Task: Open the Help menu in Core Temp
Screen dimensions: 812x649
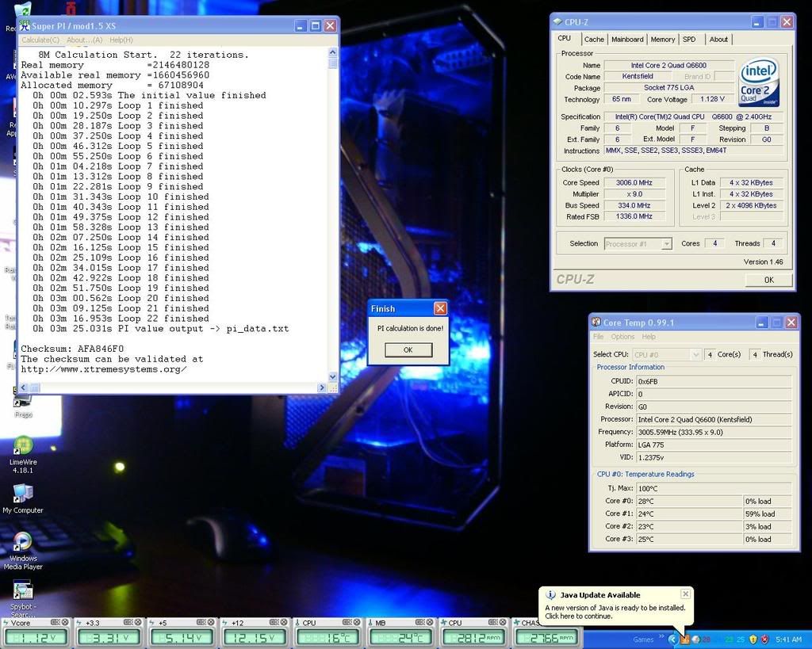Action: click(x=649, y=337)
